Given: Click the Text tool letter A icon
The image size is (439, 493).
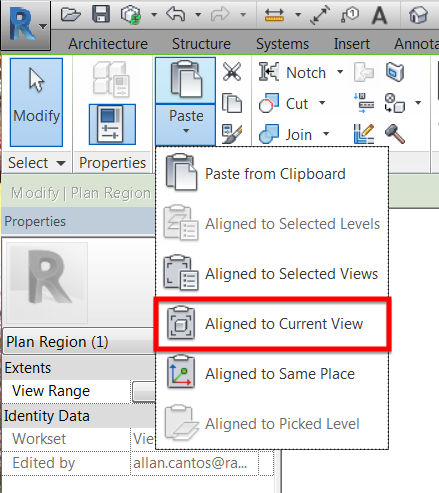Looking at the screenshot, I should coord(379,15).
